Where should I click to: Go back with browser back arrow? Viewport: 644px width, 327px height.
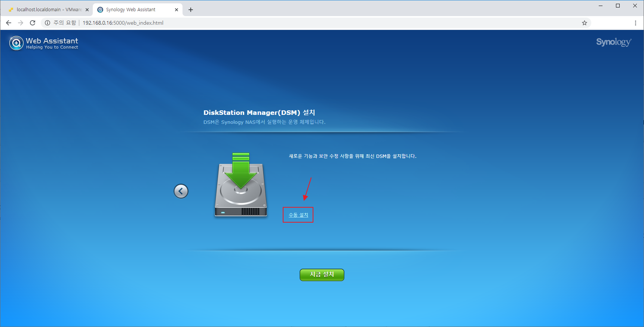point(9,23)
